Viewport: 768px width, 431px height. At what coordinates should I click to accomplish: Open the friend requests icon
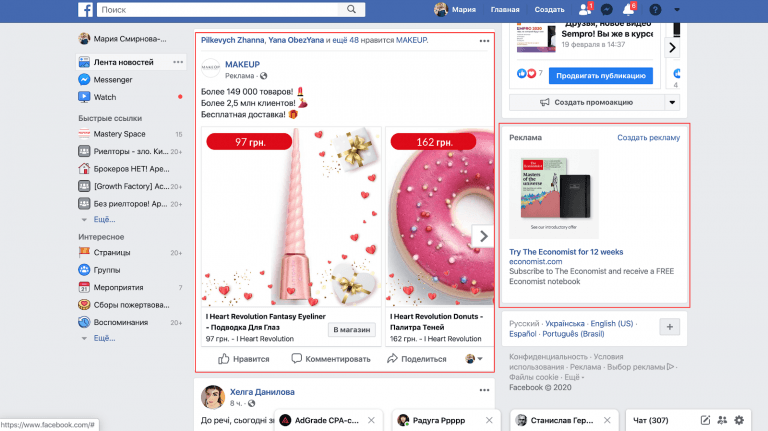(585, 9)
